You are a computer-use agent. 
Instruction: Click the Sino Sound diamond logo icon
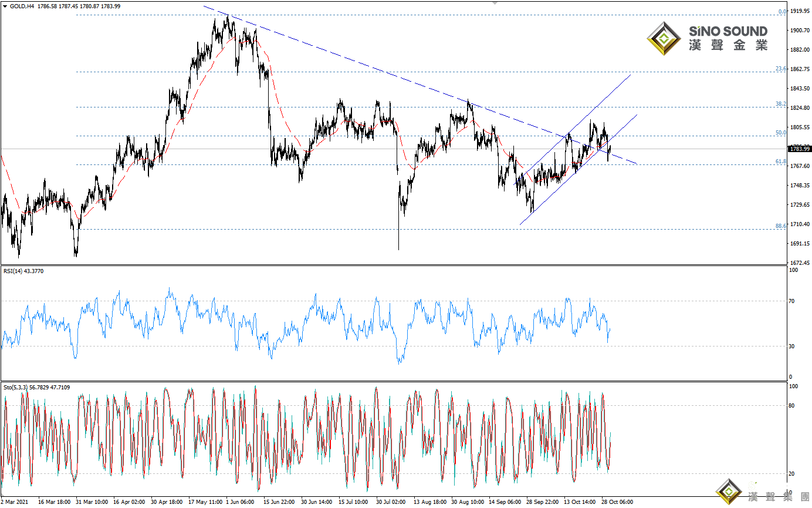pos(664,39)
